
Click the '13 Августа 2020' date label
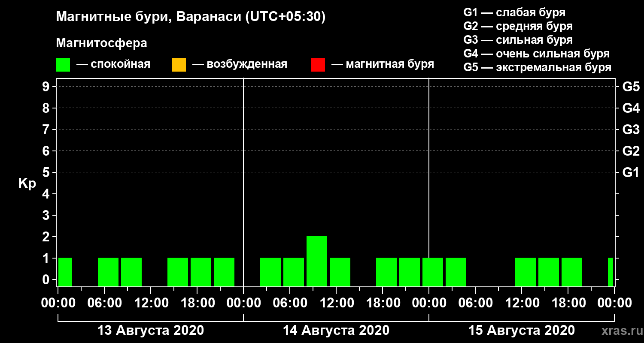pyautogui.click(x=151, y=331)
